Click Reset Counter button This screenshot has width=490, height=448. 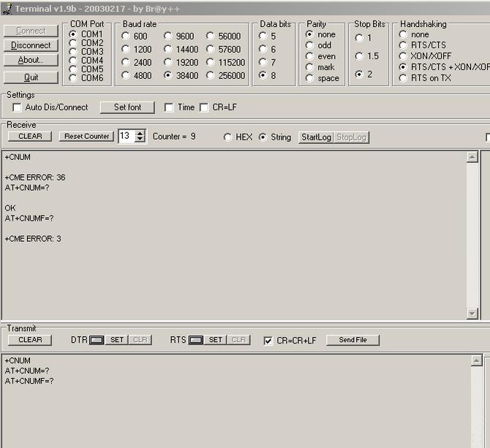pos(86,137)
